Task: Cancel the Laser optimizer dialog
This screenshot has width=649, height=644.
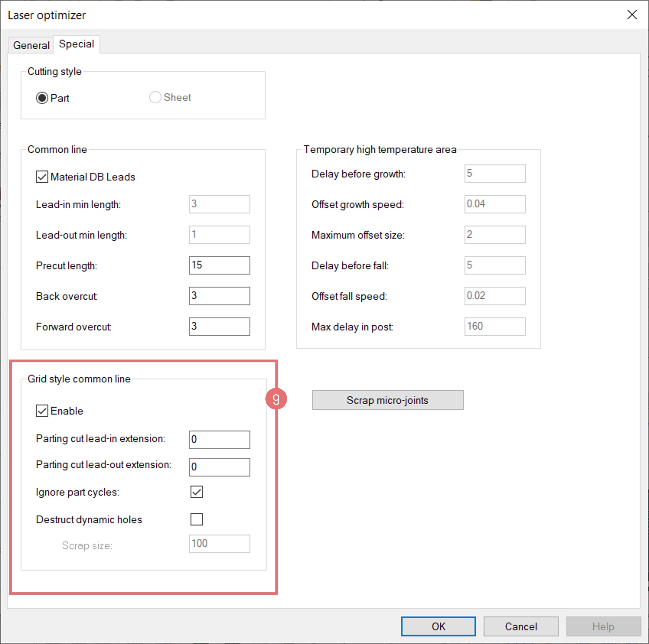Action: [x=521, y=626]
